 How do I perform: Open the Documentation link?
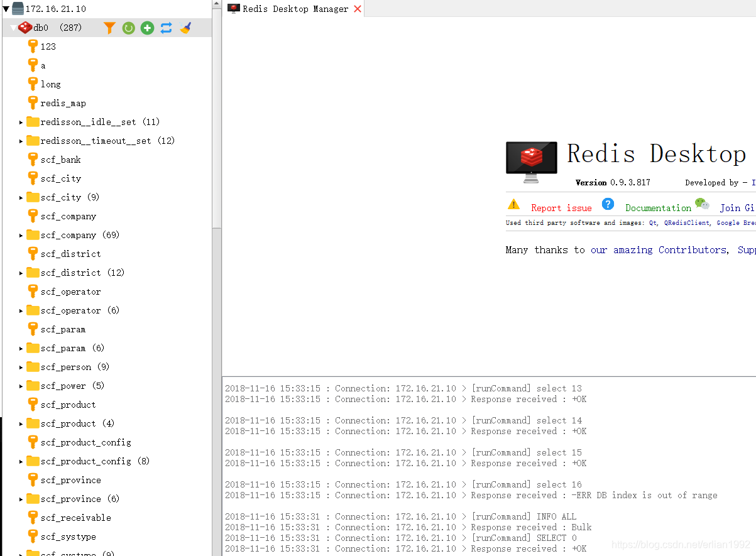pos(658,208)
